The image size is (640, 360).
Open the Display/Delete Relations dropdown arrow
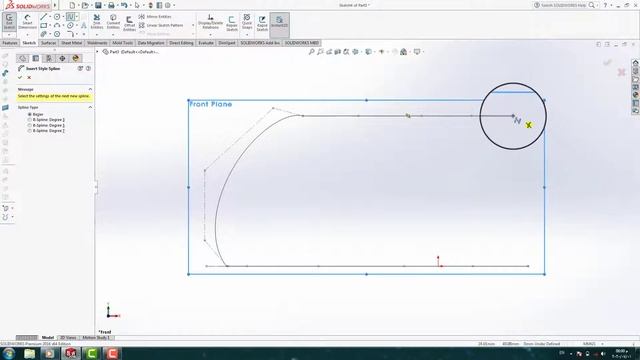pyautogui.click(x=211, y=35)
